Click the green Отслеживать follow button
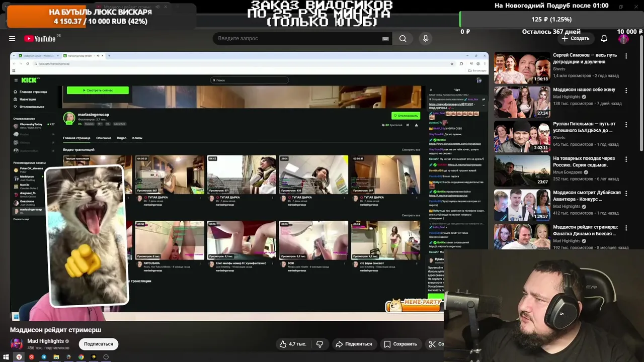The height and width of the screenshot is (362, 644). tap(406, 116)
